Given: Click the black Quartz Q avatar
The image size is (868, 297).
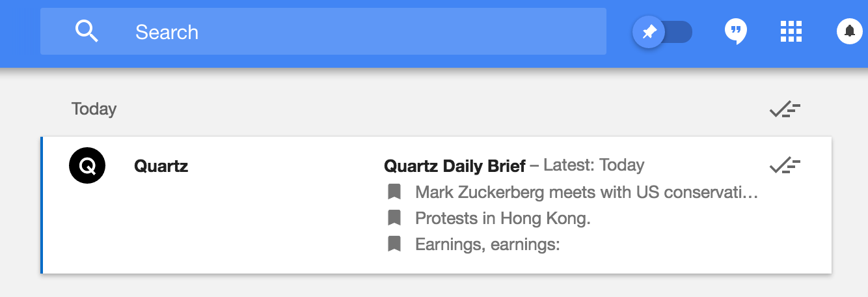Looking at the screenshot, I should coord(87,166).
